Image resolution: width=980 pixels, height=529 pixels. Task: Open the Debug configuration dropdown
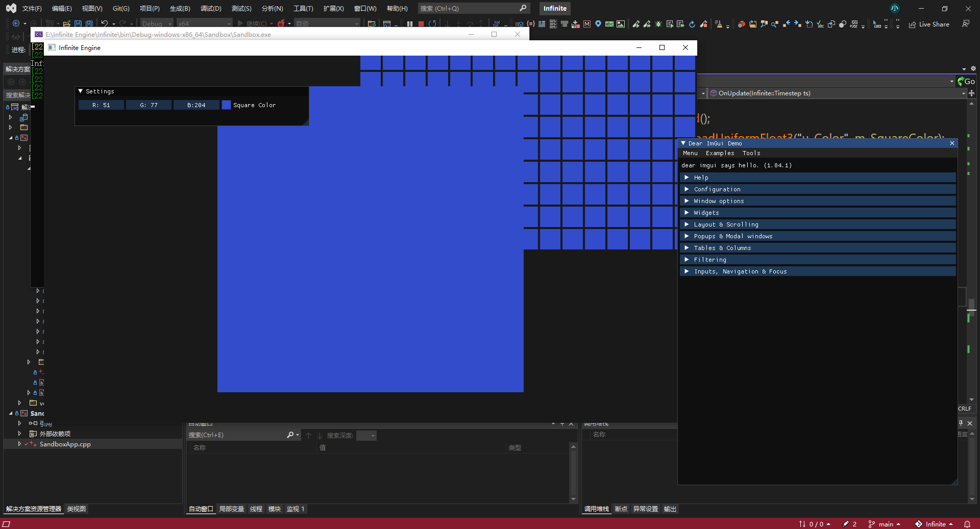pos(157,23)
